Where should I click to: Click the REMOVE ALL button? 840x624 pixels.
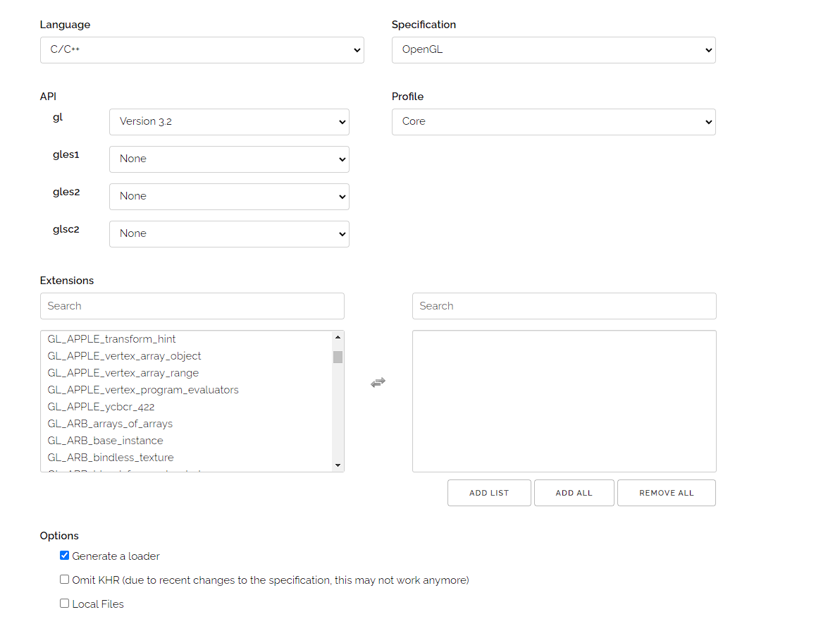pyautogui.click(x=666, y=493)
